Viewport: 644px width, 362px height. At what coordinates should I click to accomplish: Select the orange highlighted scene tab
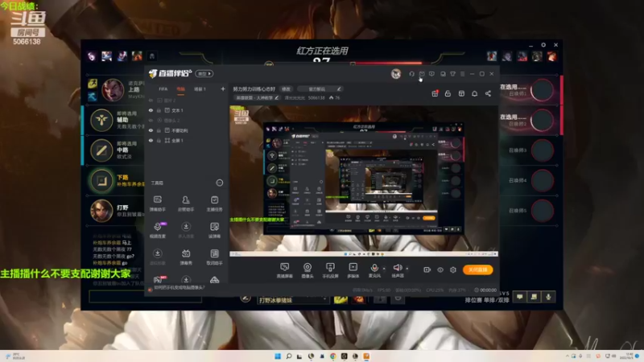point(180,89)
